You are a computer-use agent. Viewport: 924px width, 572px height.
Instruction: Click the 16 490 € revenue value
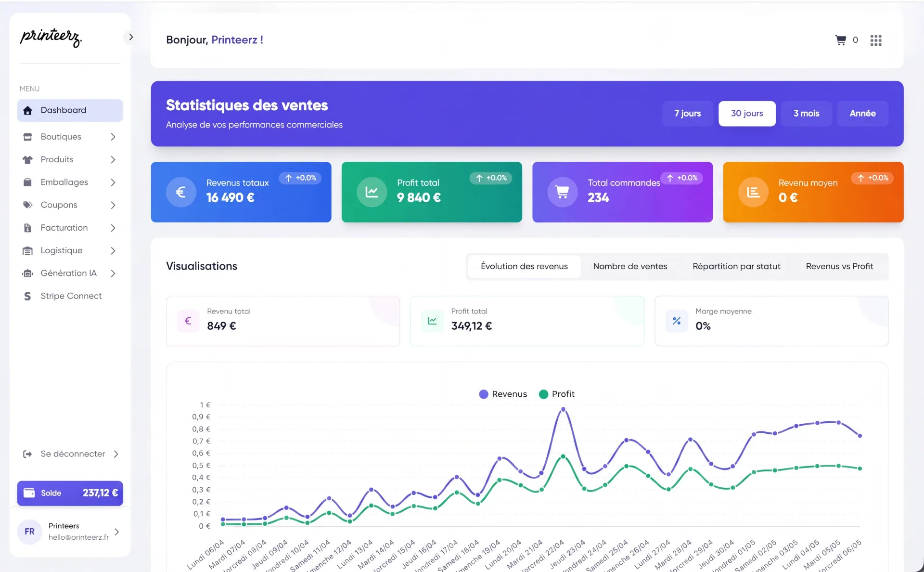coord(231,198)
